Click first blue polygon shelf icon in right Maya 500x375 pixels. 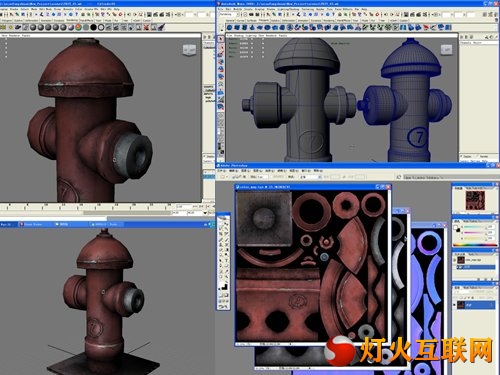point(230,28)
